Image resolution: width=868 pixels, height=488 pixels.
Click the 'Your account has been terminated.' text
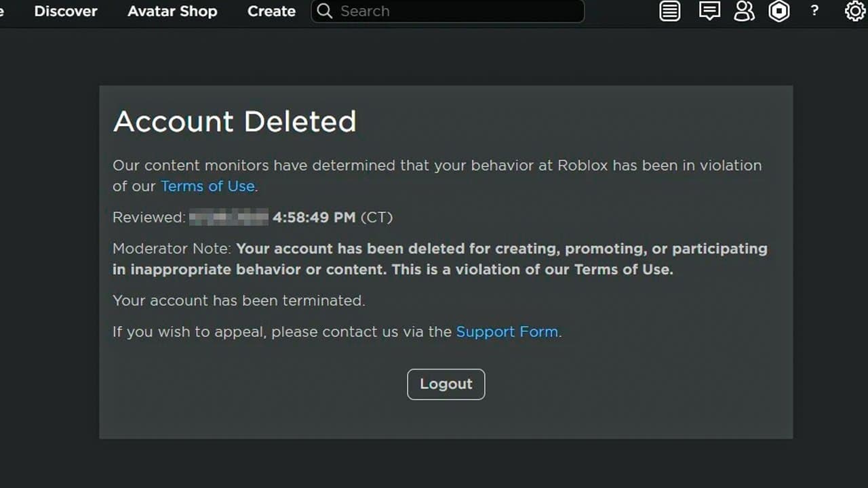pyautogui.click(x=239, y=300)
